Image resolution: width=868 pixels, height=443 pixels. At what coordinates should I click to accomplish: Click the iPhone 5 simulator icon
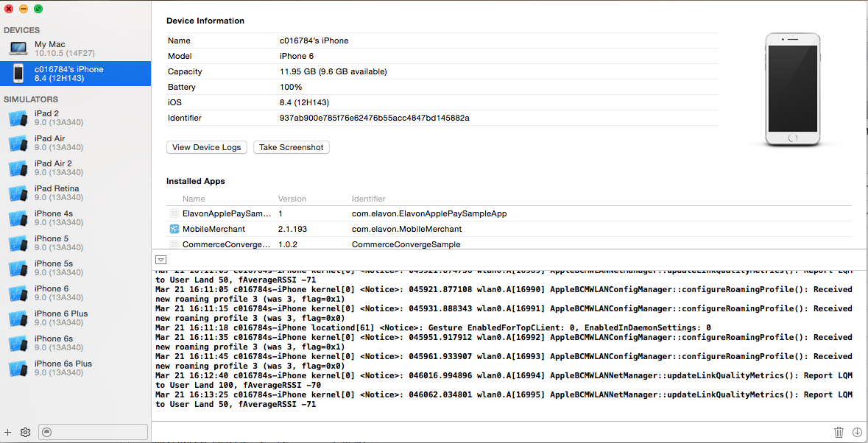[18, 244]
